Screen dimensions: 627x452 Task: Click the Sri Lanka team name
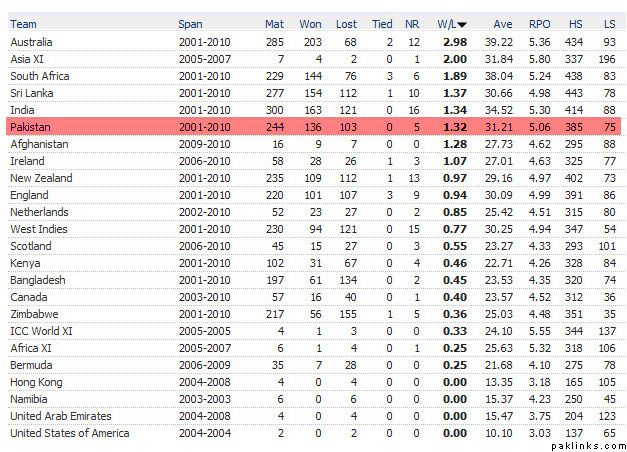click(x=32, y=93)
